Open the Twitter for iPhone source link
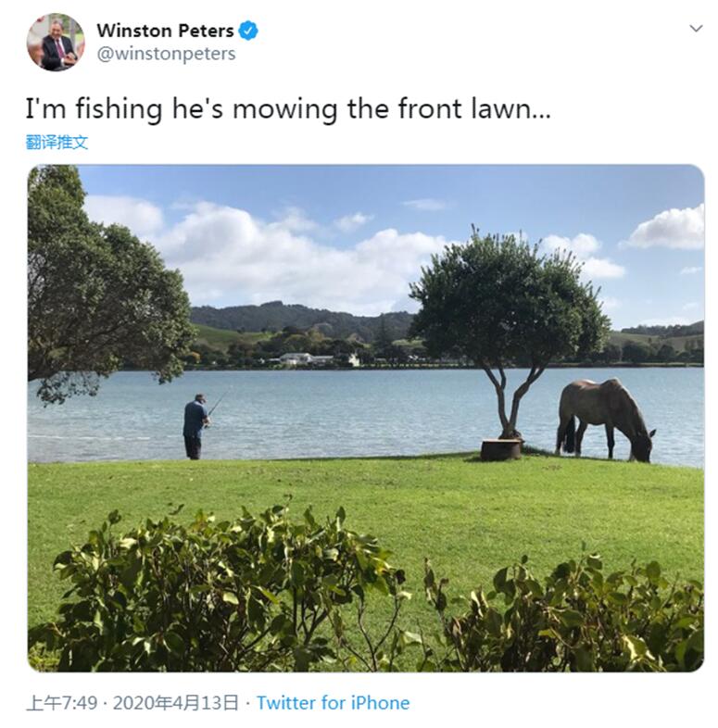Screen dimensions: 718x728 [x=333, y=703]
